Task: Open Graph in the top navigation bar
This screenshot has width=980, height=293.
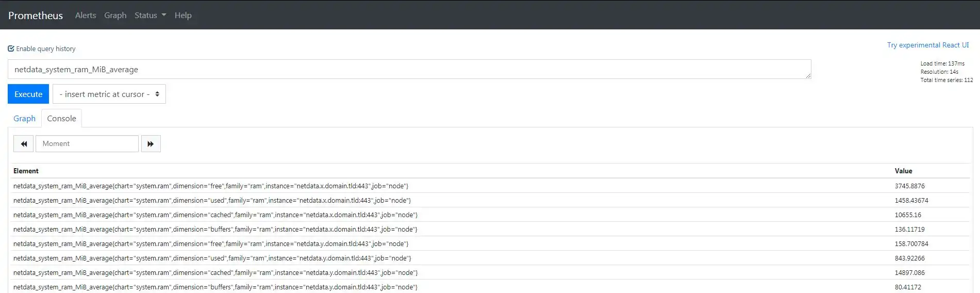Action: [115, 15]
